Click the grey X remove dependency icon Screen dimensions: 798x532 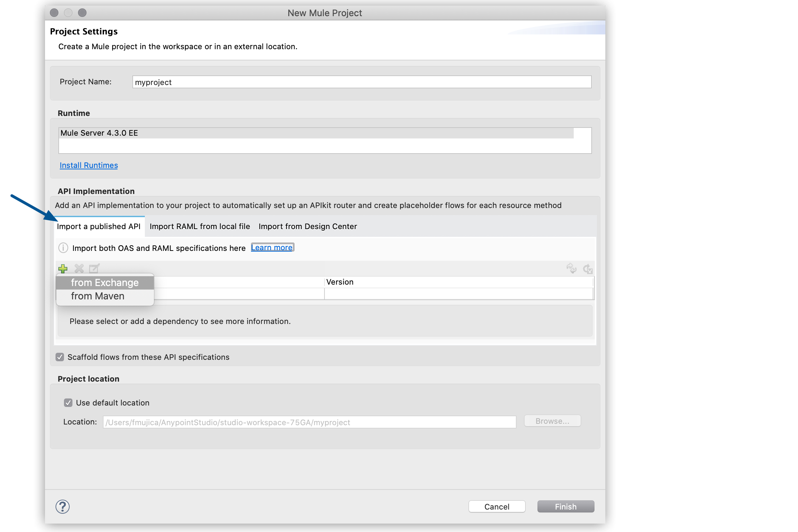pyautogui.click(x=79, y=269)
